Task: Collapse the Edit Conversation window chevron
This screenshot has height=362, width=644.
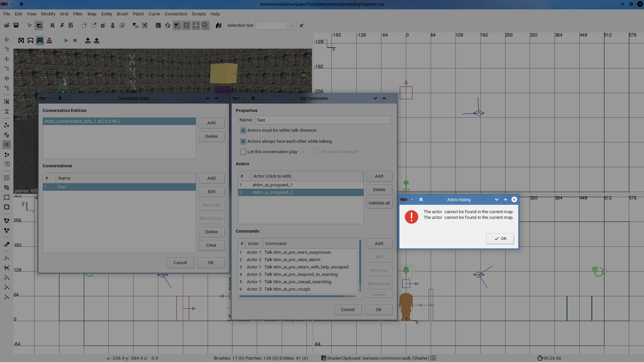Action: pos(384,99)
